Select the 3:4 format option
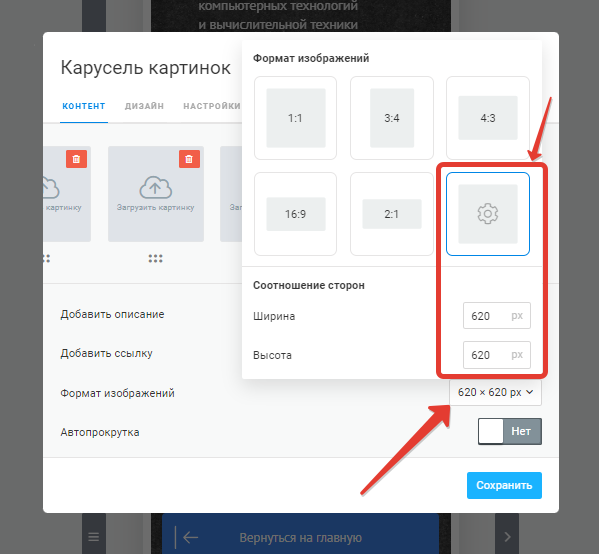The height and width of the screenshot is (554, 599). [392, 118]
